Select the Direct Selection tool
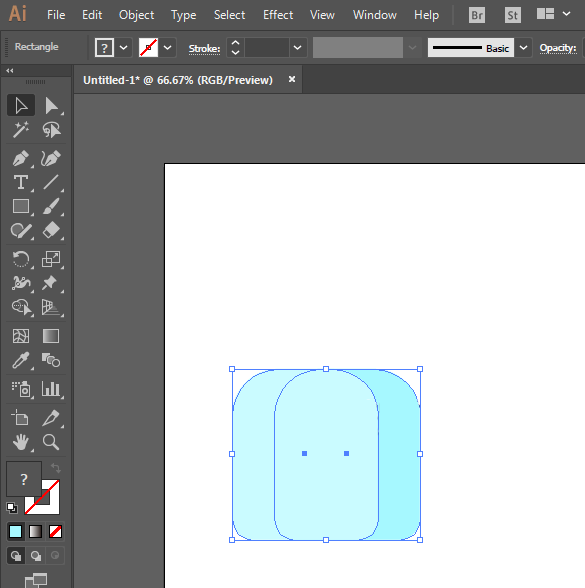585x588 pixels. (x=51, y=106)
